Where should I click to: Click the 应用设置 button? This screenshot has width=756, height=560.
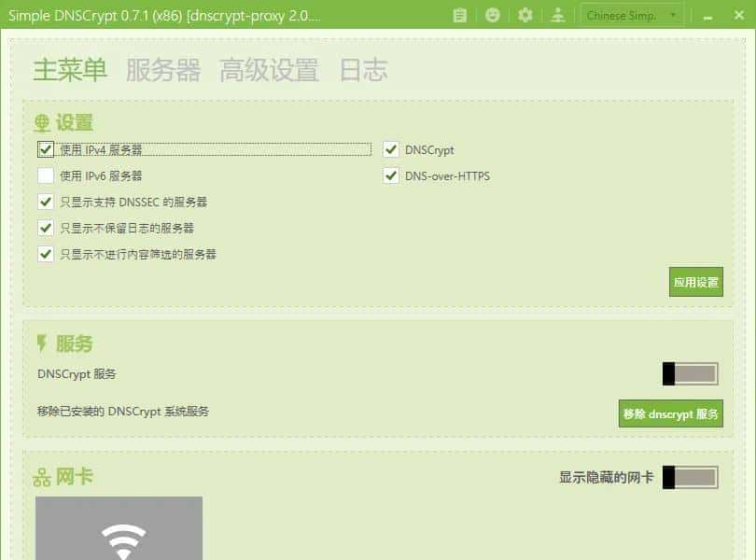click(696, 282)
